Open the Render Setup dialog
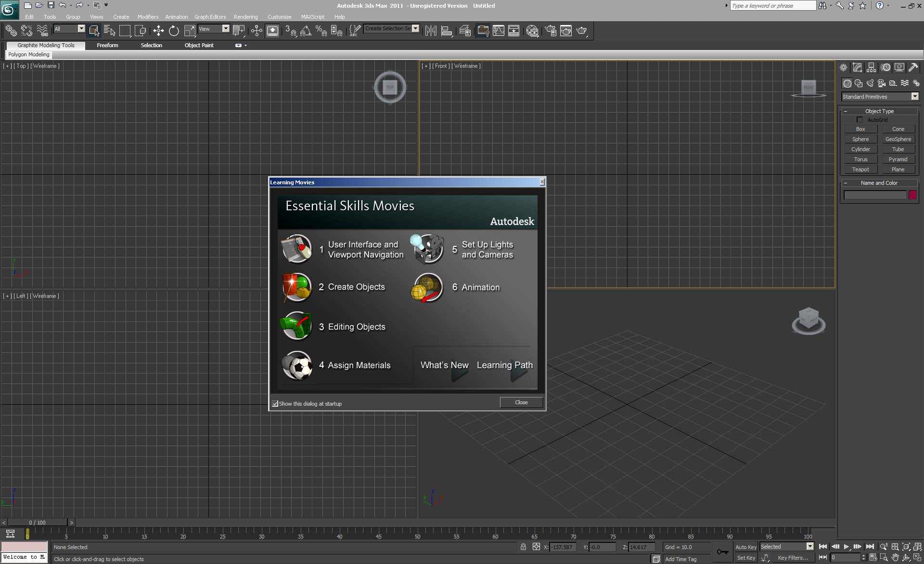Viewport: 924px width, 564px height. [551, 31]
